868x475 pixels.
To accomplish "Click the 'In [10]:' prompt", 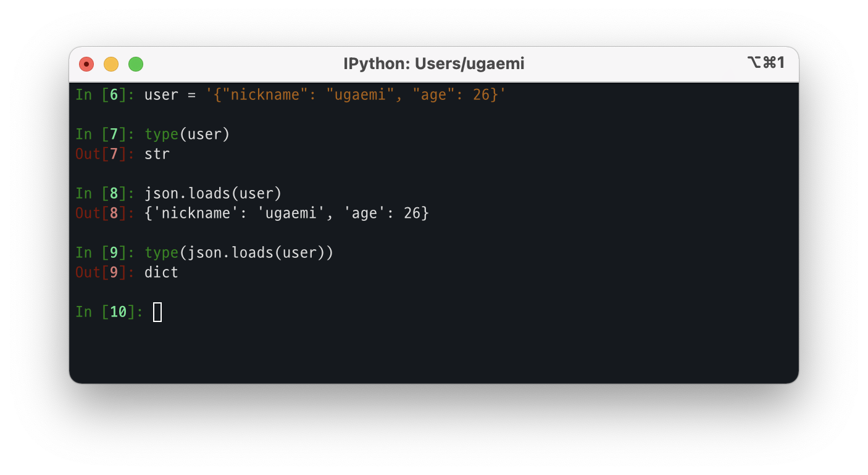I will click(110, 312).
